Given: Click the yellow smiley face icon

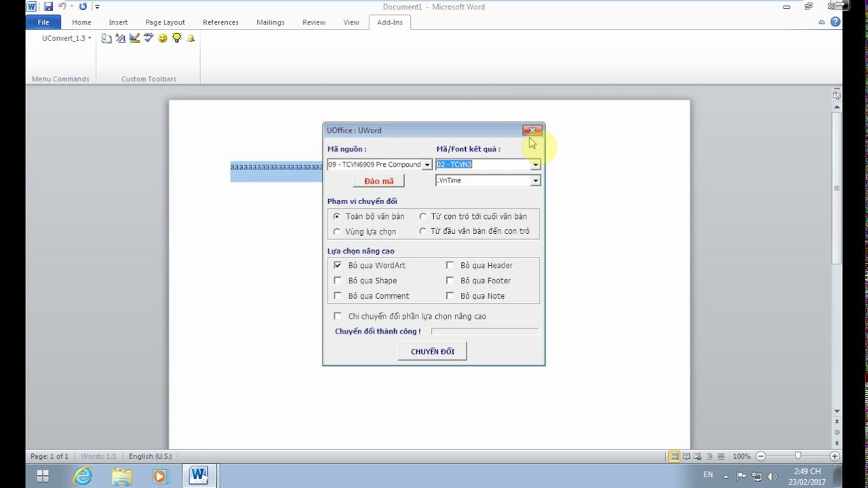Looking at the screenshot, I should pyautogui.click(x=163, y=39).
